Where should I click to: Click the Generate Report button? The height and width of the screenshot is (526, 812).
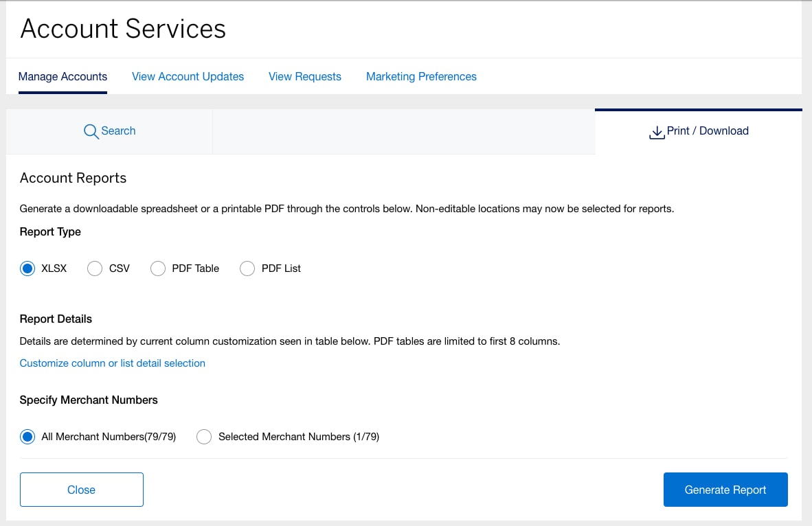tap(725, 489)
